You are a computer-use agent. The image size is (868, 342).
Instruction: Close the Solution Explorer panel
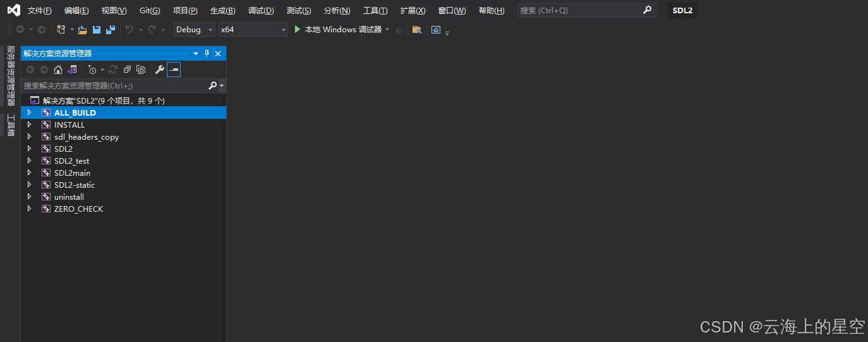click(218, 54)
